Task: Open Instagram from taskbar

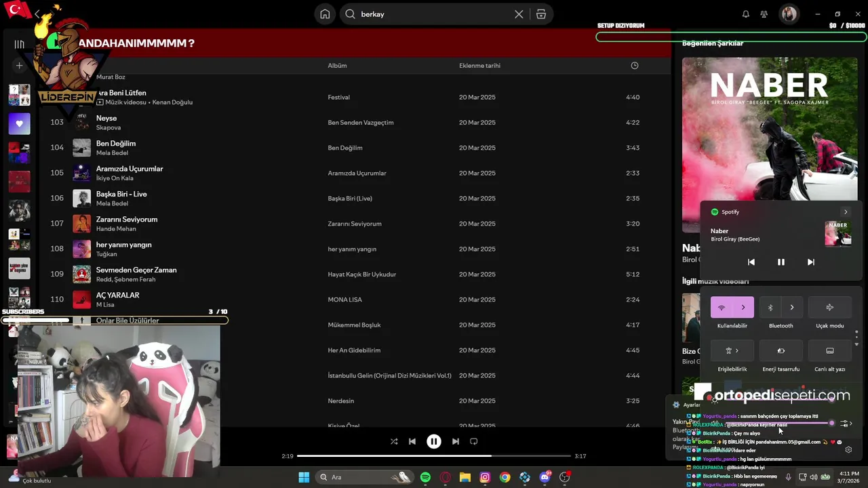Action: click(x=485, y=477)
